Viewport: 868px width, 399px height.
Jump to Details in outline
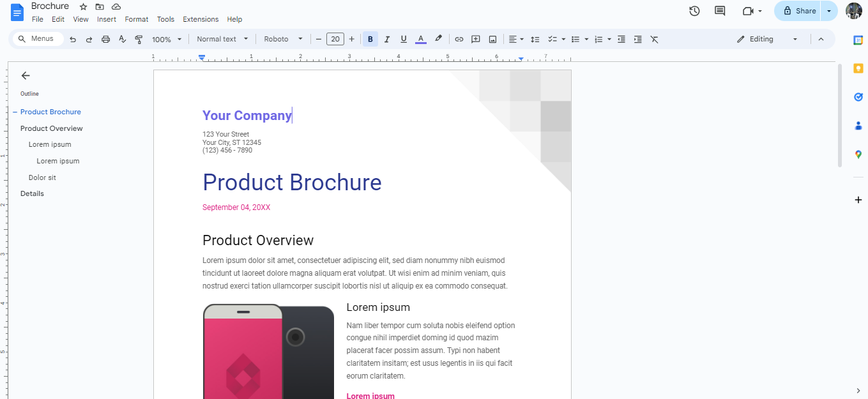pyautogui.click(x=32, y=193)
